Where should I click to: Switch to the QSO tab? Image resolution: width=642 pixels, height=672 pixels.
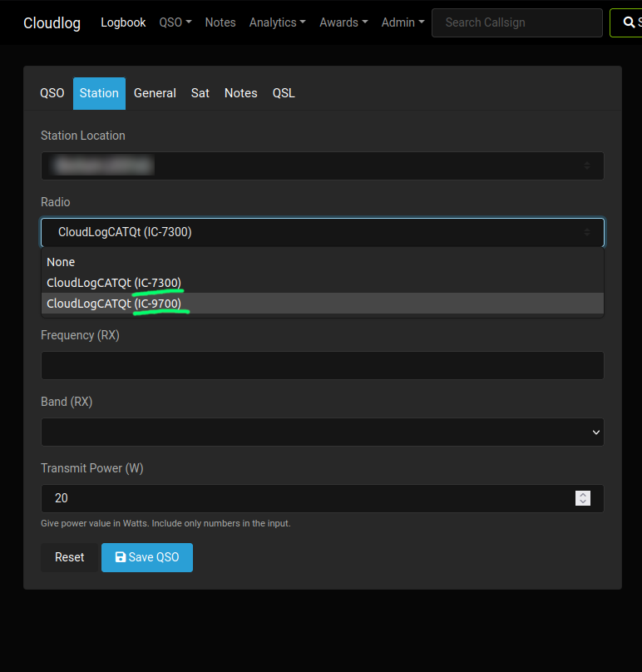[52, 93]
